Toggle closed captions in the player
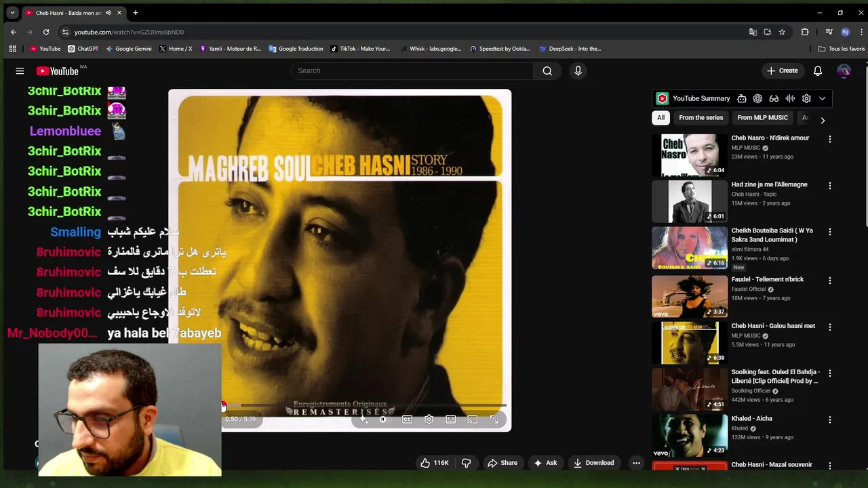Viewport: 868px width, 488px height. 408,420
